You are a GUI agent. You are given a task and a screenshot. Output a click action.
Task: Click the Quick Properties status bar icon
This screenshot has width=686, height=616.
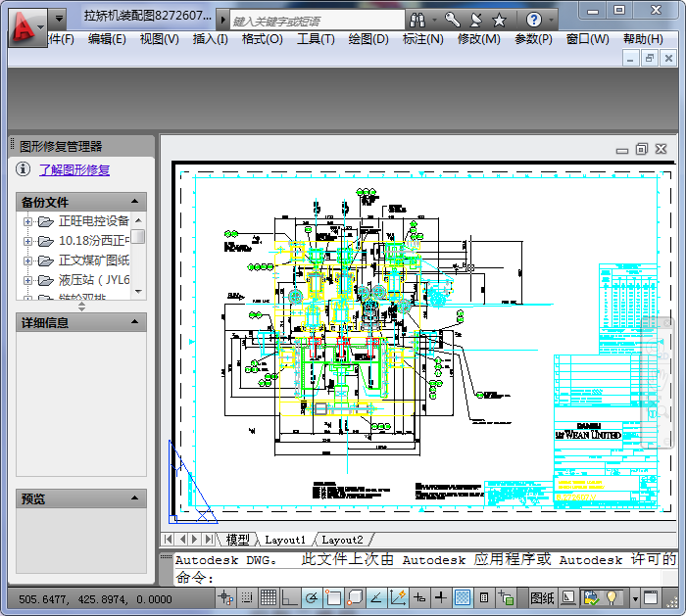click(x=484, y=597)
